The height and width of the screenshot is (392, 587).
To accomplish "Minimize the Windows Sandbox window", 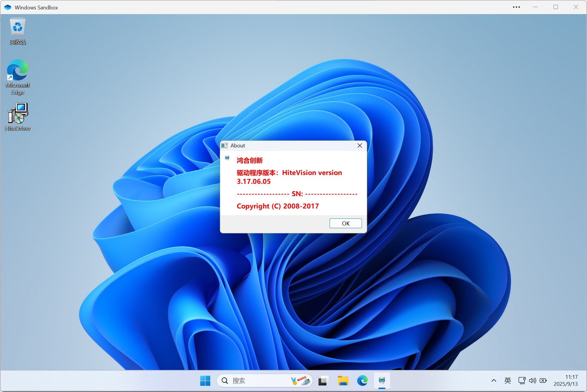I will click(x=536, y=7).
